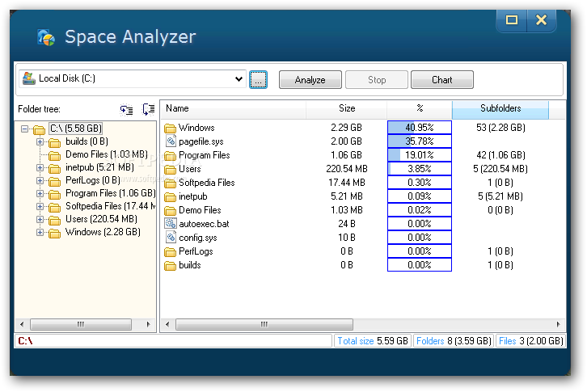
Task: Click the Users folder icon in file list
Action: point(170,169)
